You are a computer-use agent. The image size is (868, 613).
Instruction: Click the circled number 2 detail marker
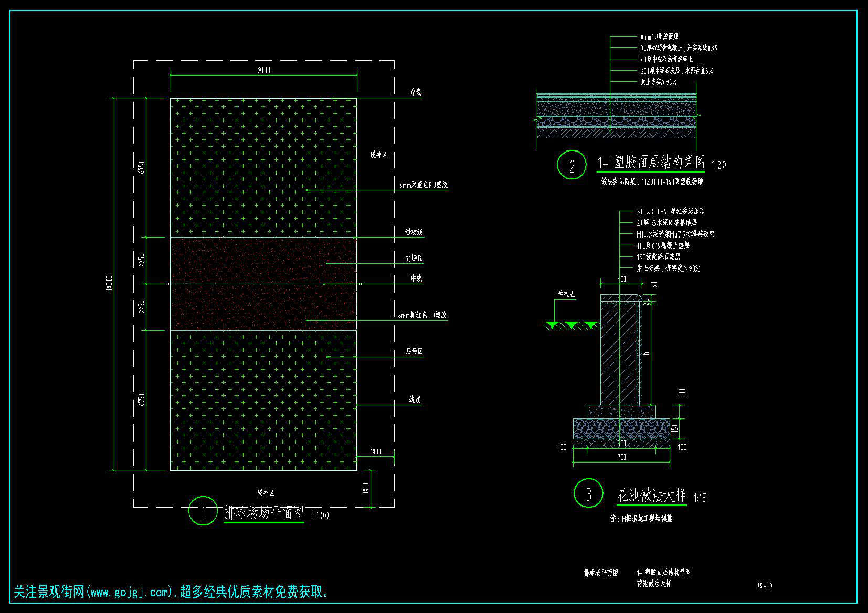(x=571, y=165)
